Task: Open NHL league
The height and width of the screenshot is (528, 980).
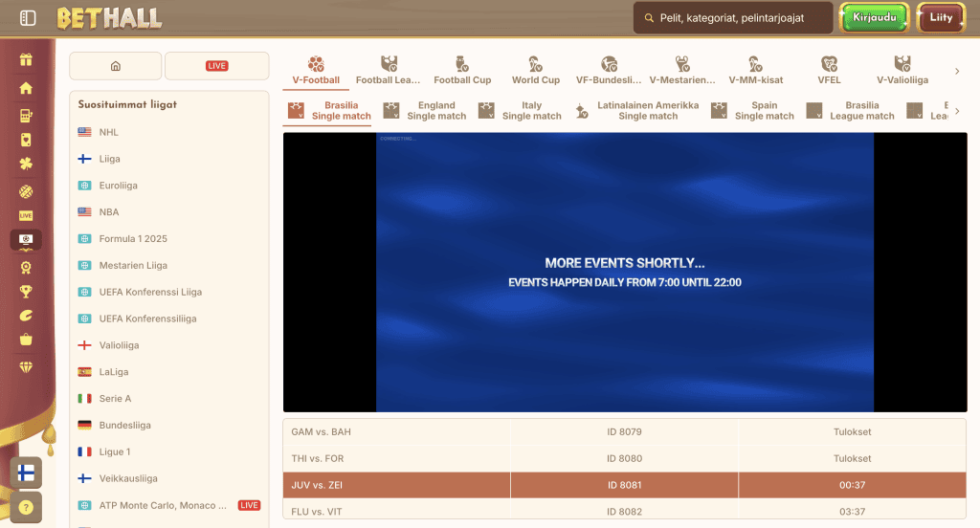Action: click(168, 132)
